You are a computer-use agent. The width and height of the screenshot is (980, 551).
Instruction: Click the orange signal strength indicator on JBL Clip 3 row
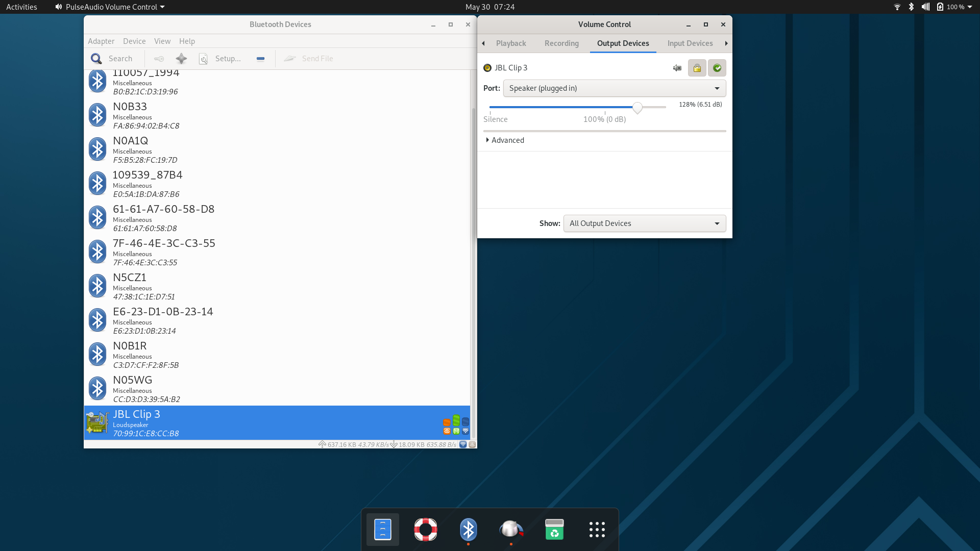click(x=447, y=427)
